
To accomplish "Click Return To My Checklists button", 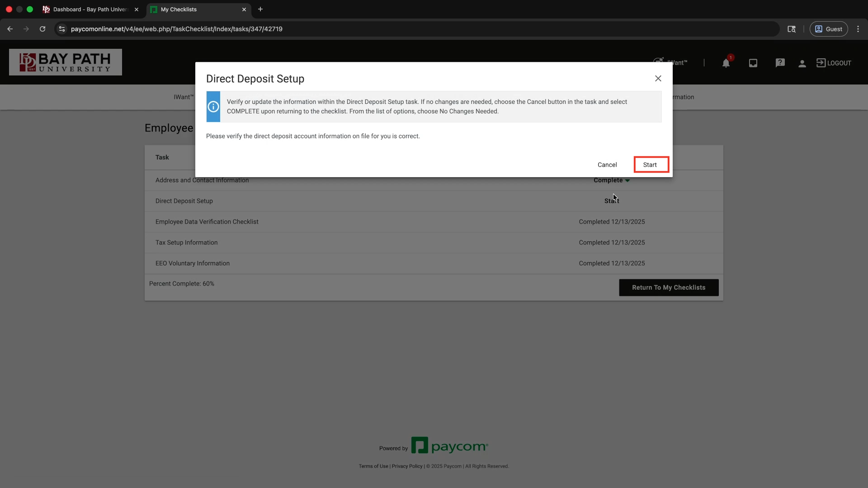I will 668,287.
